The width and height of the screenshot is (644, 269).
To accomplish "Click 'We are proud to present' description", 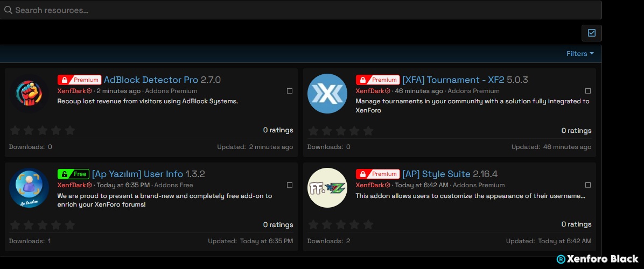I will 165,200.
